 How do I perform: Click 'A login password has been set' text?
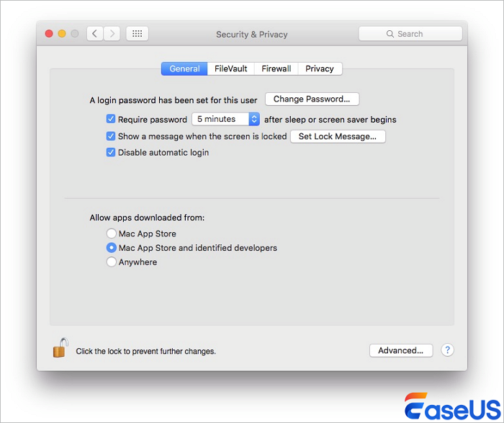tap(174, 100)
